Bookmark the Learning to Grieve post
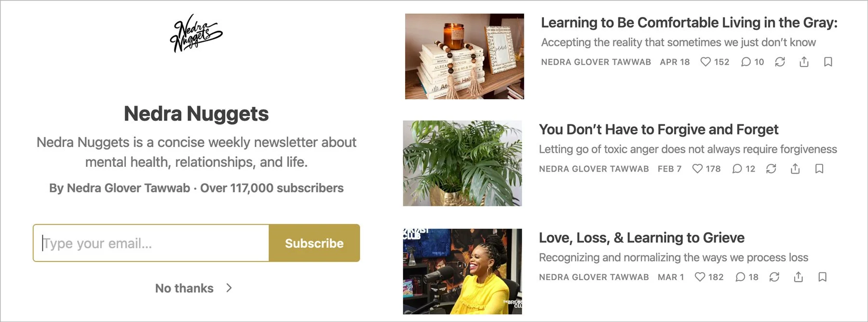The width and height of the screenshot is (868, 322). pyautogui.click(x=823, y=277)
